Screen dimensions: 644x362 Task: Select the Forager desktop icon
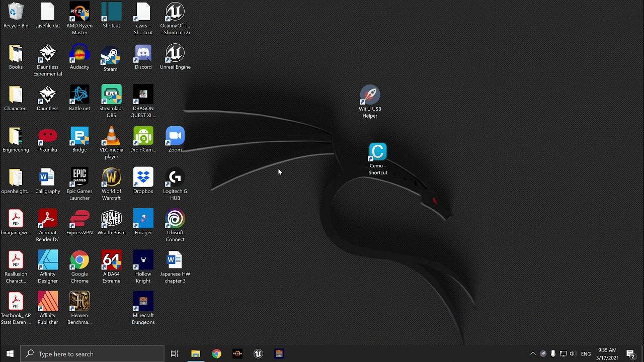(143, 223)
